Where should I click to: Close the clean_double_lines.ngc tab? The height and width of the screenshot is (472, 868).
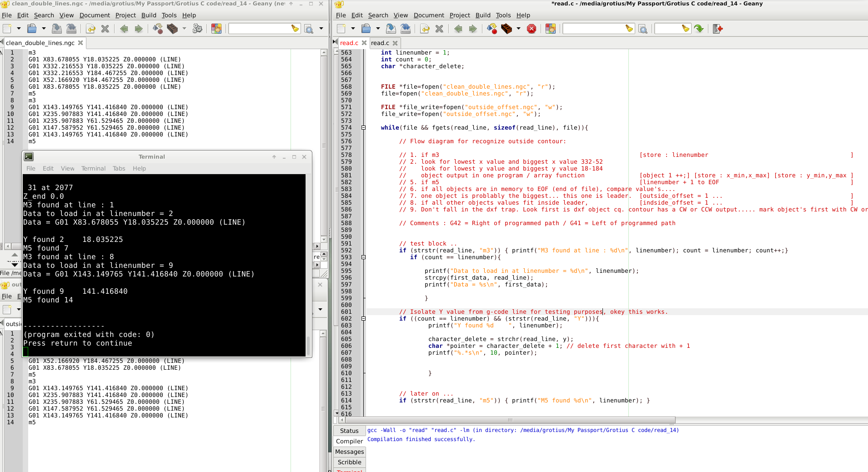[80, 43]
